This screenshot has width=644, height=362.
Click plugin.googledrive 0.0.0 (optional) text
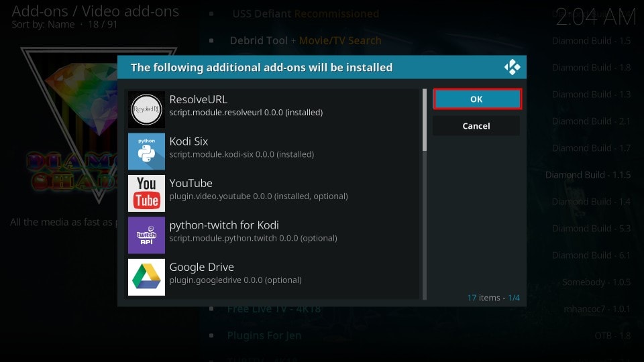coord(235,280)
